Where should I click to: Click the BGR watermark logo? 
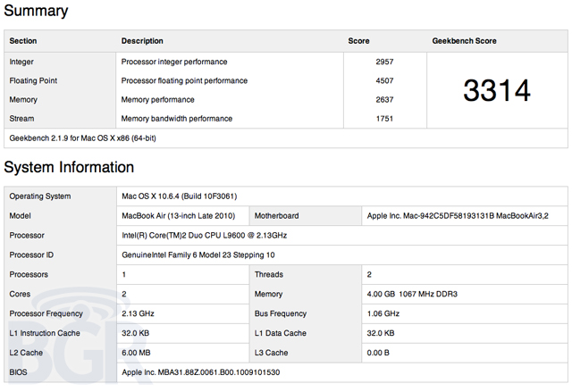click(x=84, y=337)
